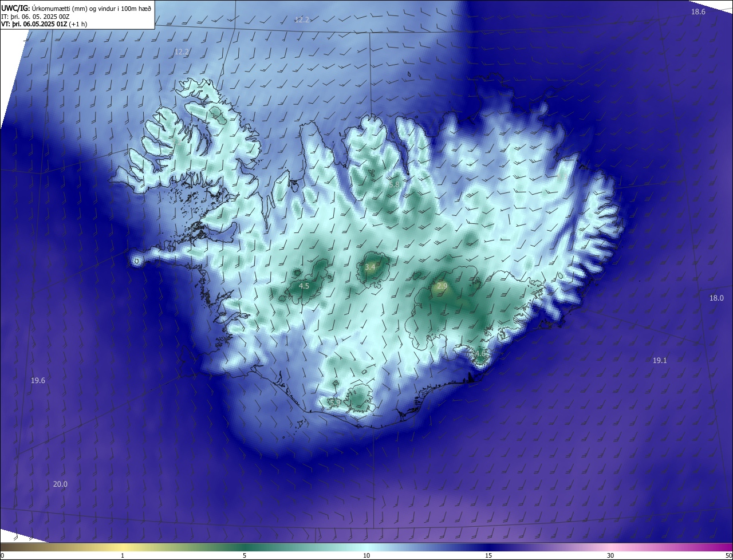Click the colorbar tick label 30
This screenshot has width=733, height=560.
610,555
